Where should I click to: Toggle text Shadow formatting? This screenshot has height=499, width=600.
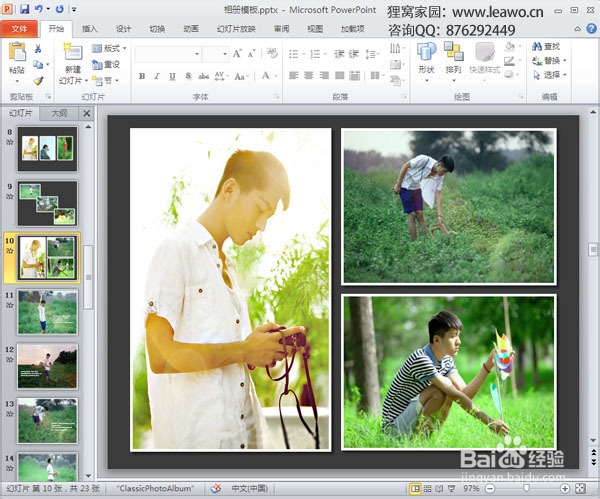(188, 76)
